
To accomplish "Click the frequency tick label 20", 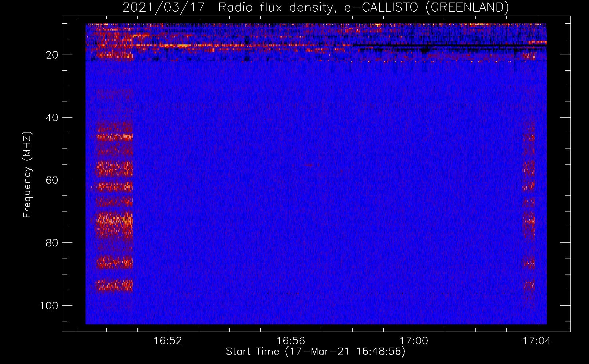I will [x=52, y=55].
